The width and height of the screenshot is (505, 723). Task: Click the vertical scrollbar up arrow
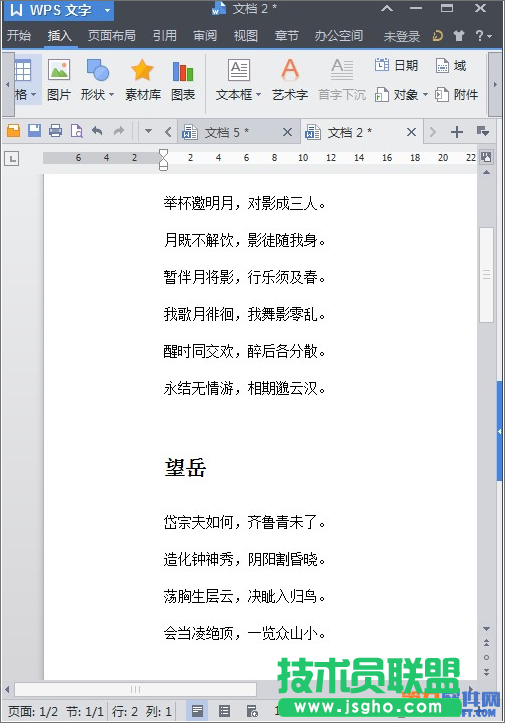(486, 172)
